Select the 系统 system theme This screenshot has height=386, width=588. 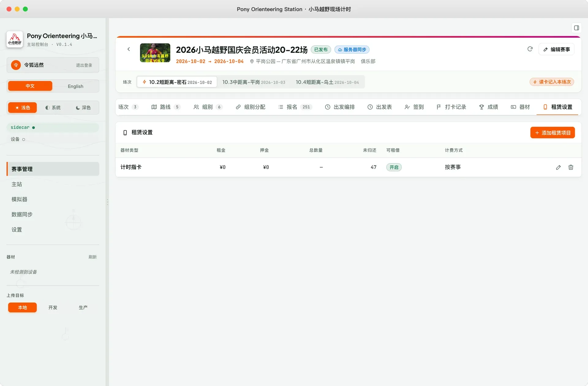pyautogui.click(x=53, y=108)
